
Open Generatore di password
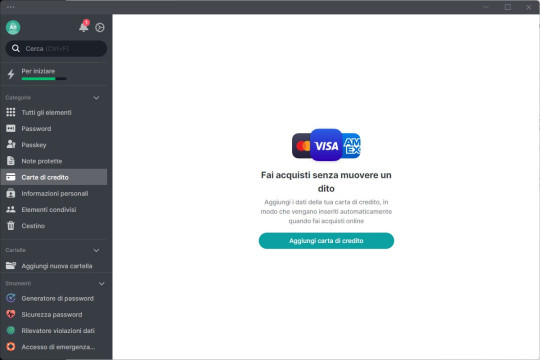[58, 298]
